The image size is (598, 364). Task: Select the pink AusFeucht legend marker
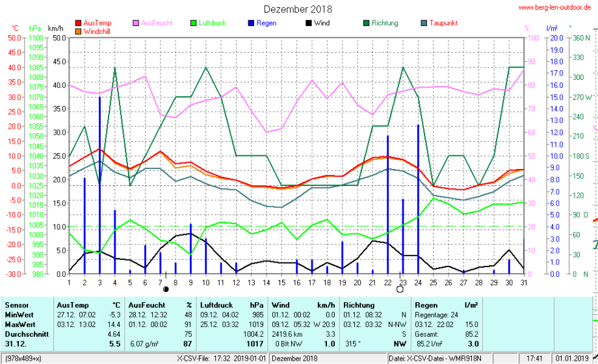(x=135, y=23)
